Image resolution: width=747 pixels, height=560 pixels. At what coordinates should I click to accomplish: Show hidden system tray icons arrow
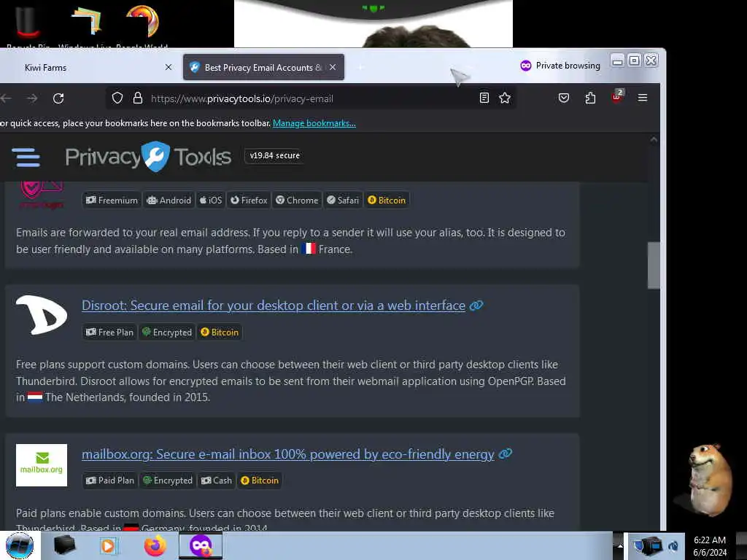coord(620,545)
